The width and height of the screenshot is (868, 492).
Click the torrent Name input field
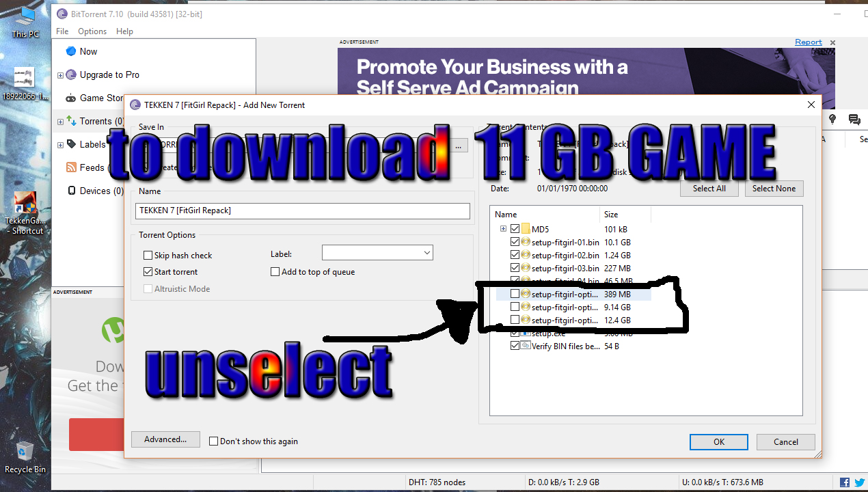[303, 210]
